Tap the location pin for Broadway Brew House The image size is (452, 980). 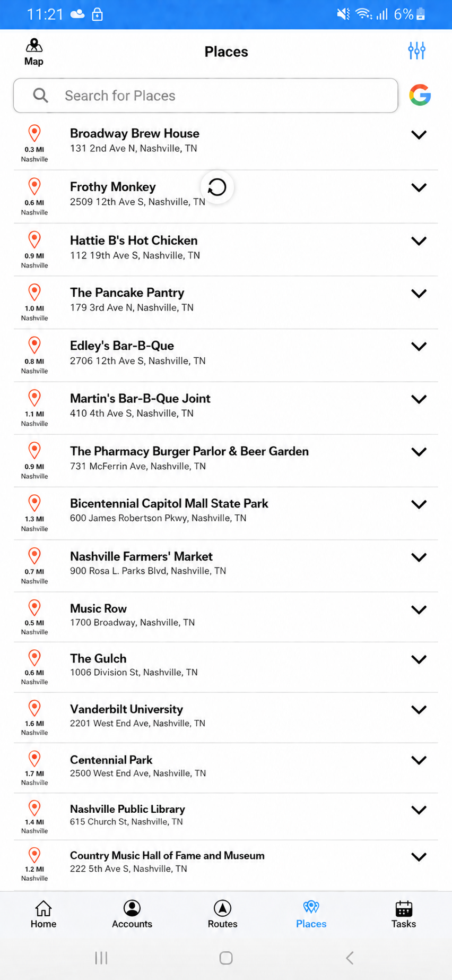pyautogui.click(x=34, y=133)
